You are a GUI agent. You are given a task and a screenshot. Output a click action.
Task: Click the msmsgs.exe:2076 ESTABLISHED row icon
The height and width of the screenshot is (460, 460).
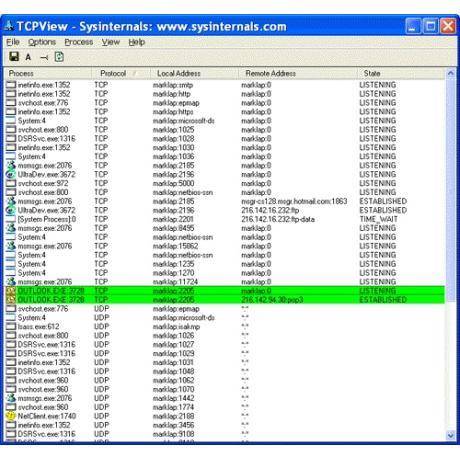click(11, 201)
